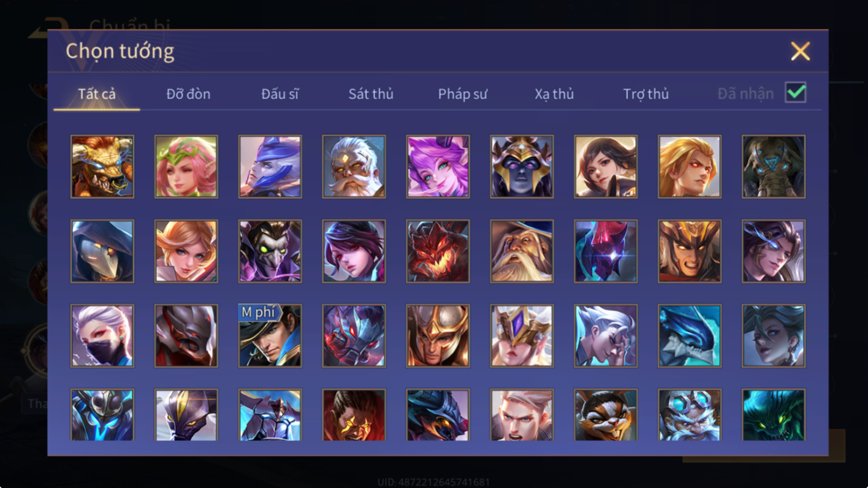Select the raccoon-like furry hero portrait
The width and height of the screenshot is (868, 488).
(x=606, y=415)
